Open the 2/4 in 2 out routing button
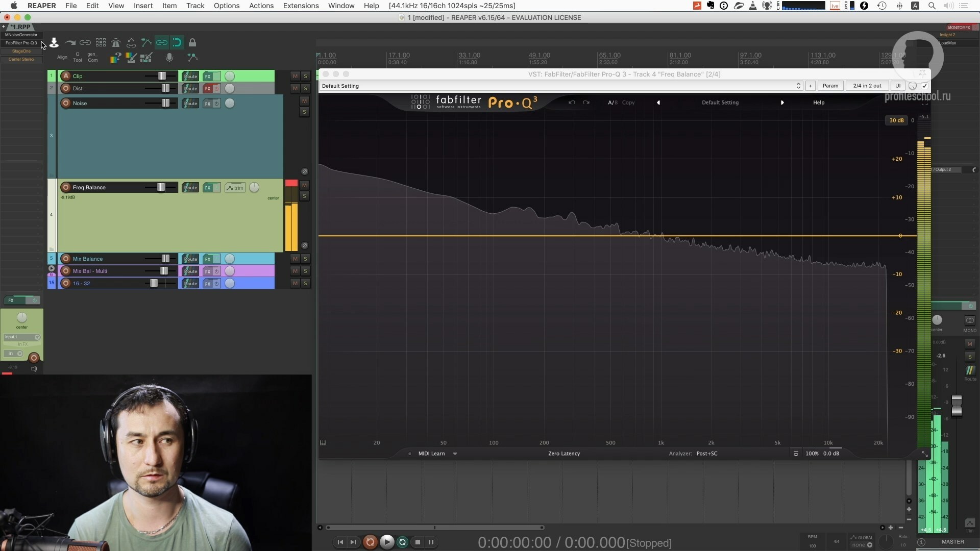The width and height of the screenshot is (980, 551). point(867,86)
